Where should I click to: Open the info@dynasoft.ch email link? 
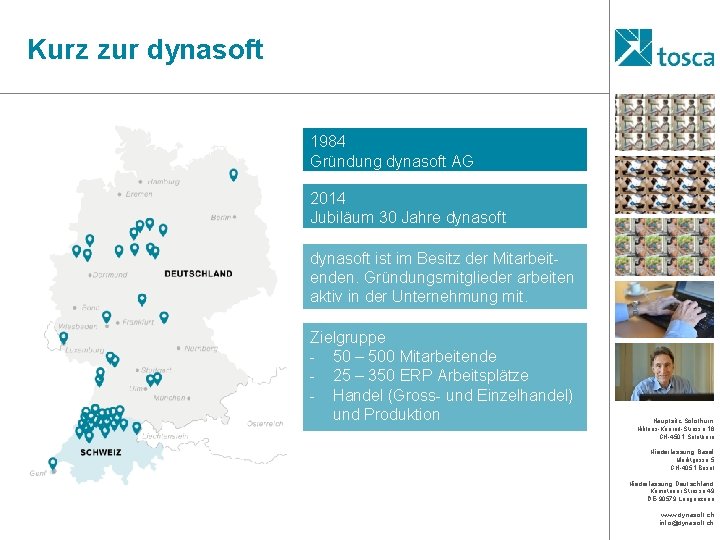pos(687,523)
